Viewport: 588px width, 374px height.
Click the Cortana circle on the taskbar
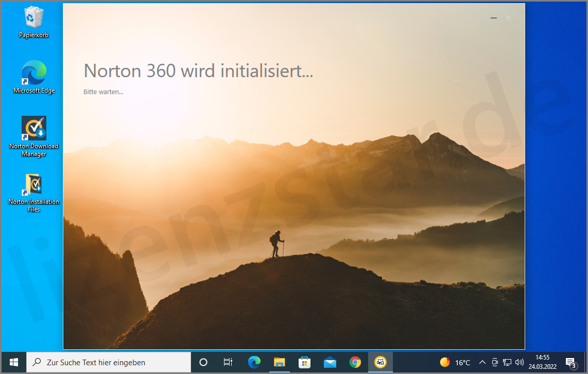point(203,362)
